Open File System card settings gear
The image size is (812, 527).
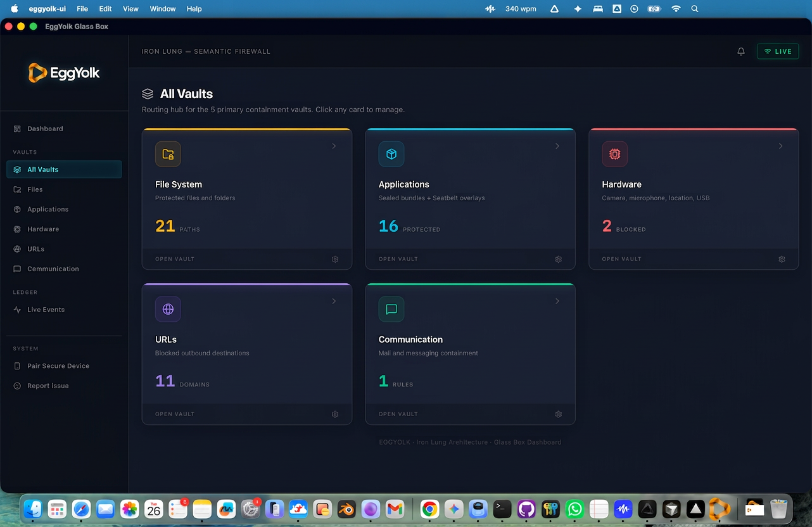(335, 259)
